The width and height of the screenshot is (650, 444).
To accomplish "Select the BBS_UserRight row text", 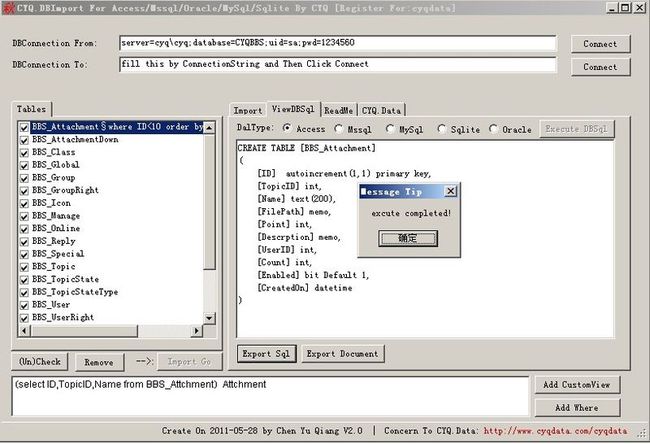I will pyautogui.click(x=63, y=318).
